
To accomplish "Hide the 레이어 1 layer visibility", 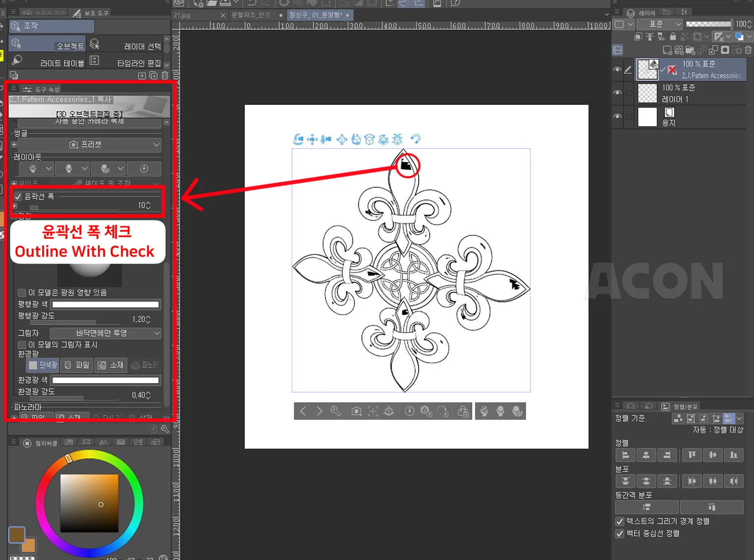I will click(618, 93).
